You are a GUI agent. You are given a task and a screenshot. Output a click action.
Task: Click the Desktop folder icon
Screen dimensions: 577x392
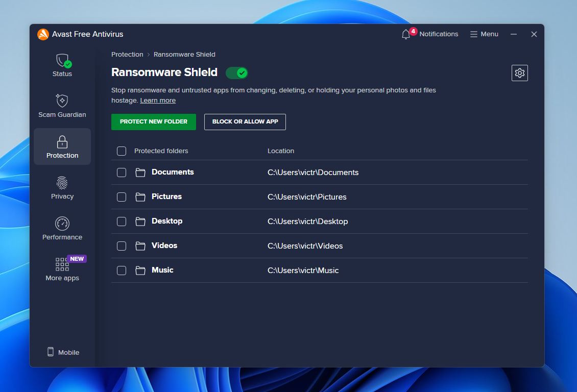tap(140, 222)
